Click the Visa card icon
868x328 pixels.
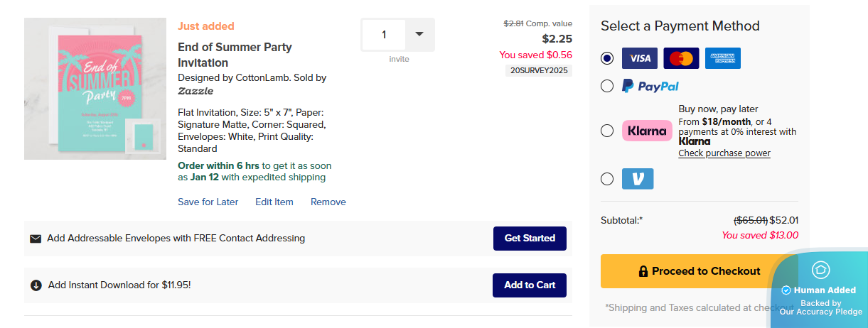[x=638, y=58]
